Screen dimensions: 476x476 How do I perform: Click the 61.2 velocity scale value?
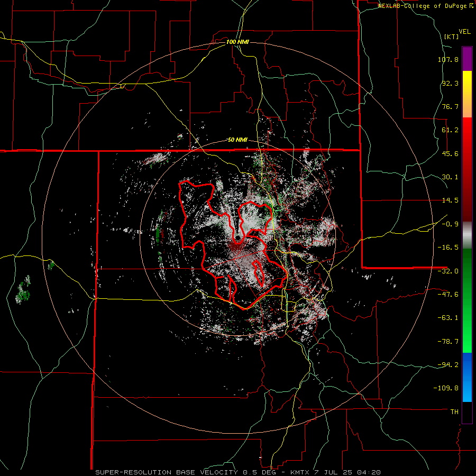pos(450,130)
